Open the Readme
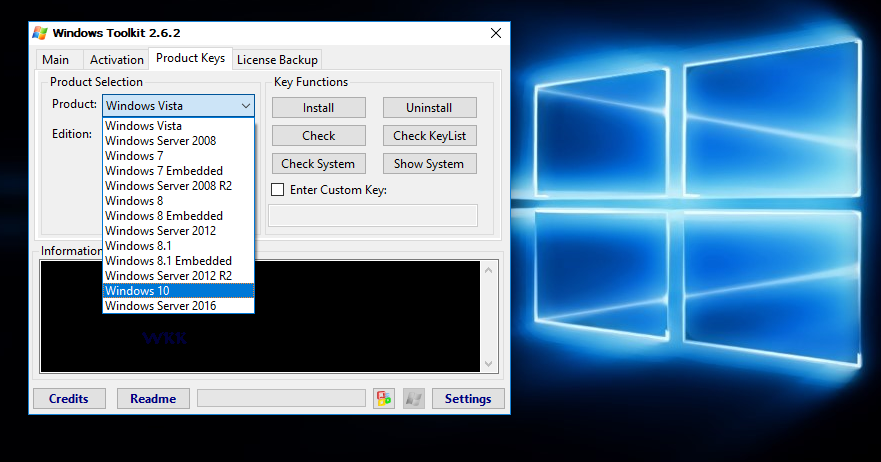881x462 pixels. [x=153, y=398]
